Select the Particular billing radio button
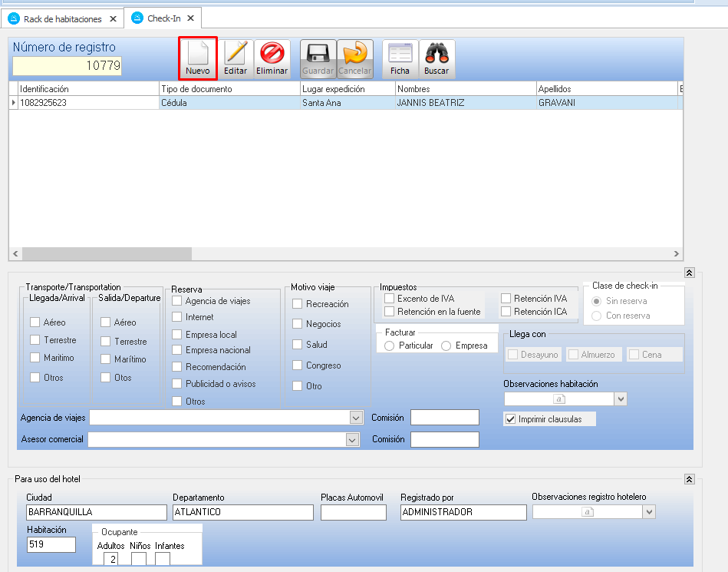 (x=390, y=346)
